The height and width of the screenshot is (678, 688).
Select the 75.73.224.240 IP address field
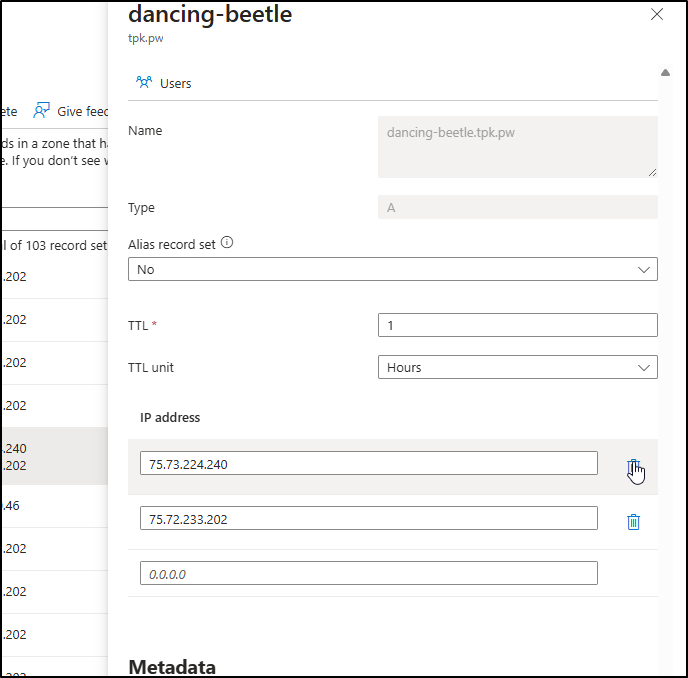pyautogui.click(x=368, y=463)
